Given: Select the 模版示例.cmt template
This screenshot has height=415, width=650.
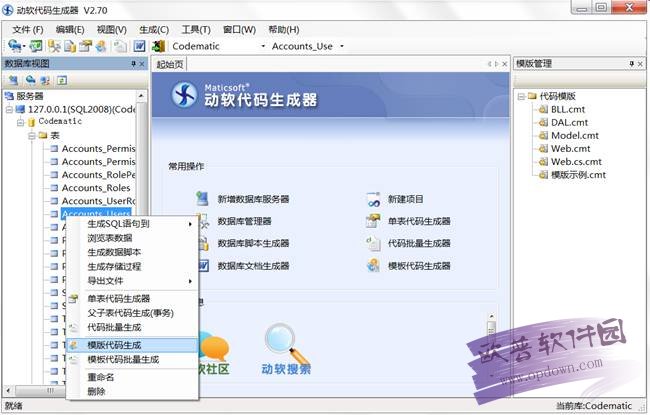Looking at the screenshot, I should coord(578,175).
